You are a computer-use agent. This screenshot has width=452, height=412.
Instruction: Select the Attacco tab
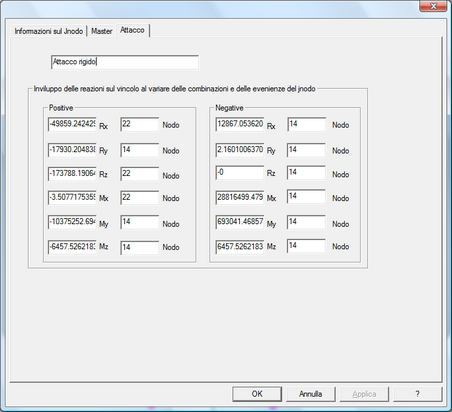click(132, 30)
